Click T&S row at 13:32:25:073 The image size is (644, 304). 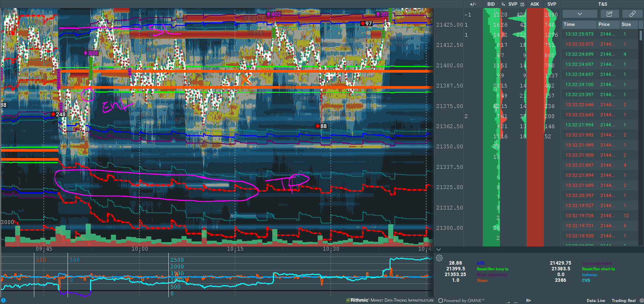tap(600, 34)
